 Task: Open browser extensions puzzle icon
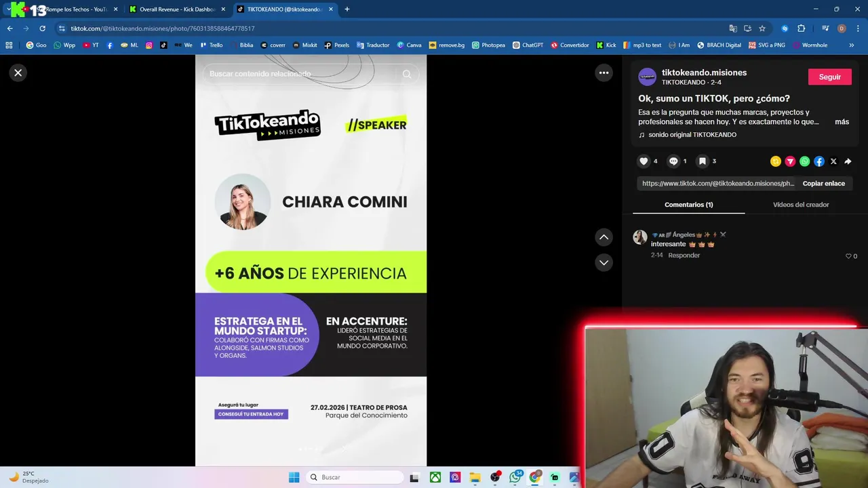click(801, 28)
